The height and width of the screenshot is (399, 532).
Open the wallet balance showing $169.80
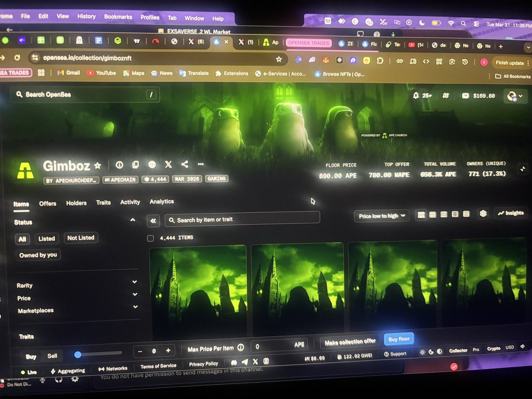tap(478, 96)
